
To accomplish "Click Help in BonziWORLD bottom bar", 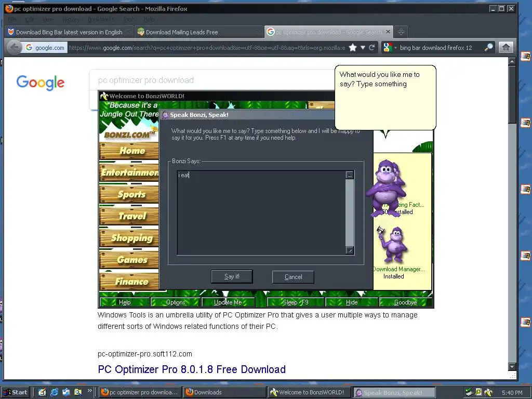I will [x=125, y=302].
